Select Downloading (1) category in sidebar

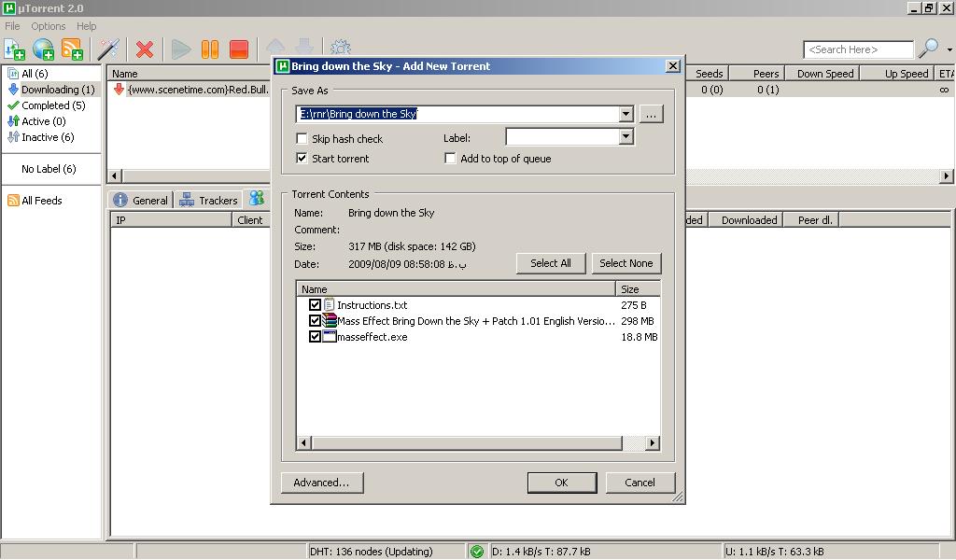tap(52, 90)
